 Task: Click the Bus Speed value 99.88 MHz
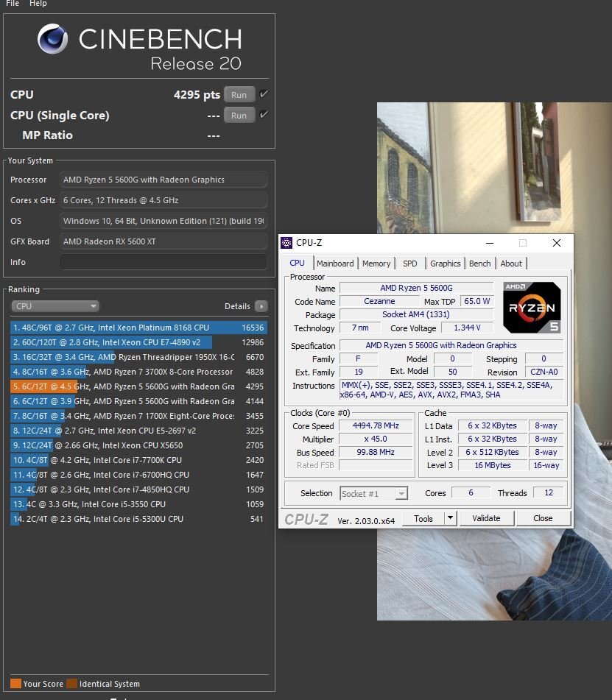click(376, 452)
